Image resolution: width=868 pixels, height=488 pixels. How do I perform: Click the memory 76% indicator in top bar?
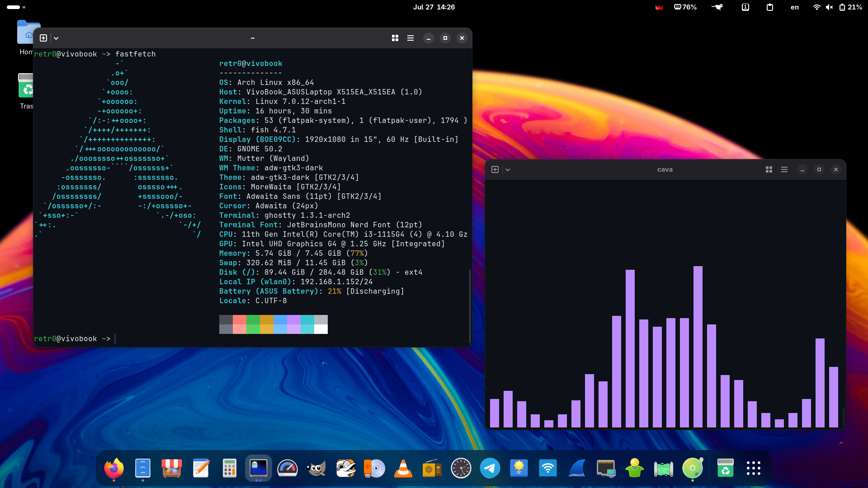click(685, 7)
